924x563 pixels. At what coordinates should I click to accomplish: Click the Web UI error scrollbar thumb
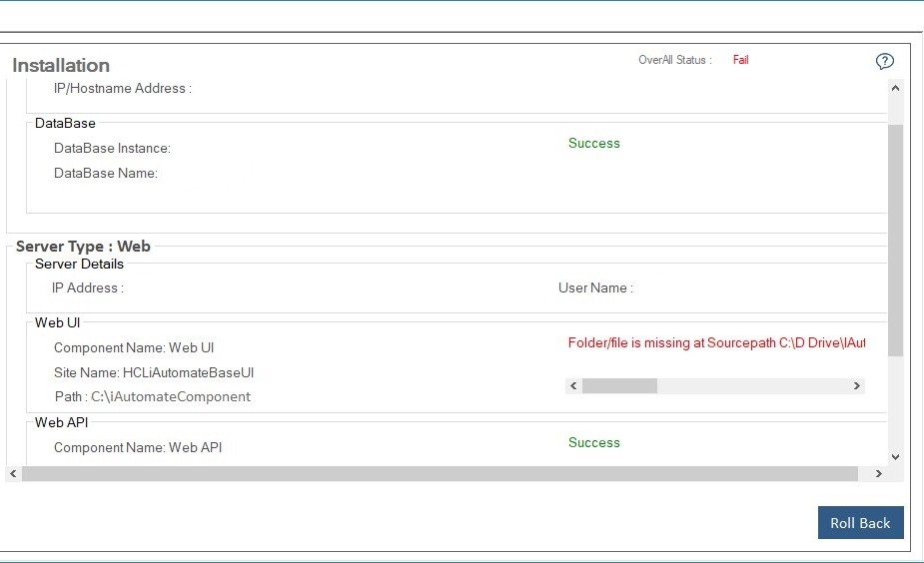tap(619, 385)
